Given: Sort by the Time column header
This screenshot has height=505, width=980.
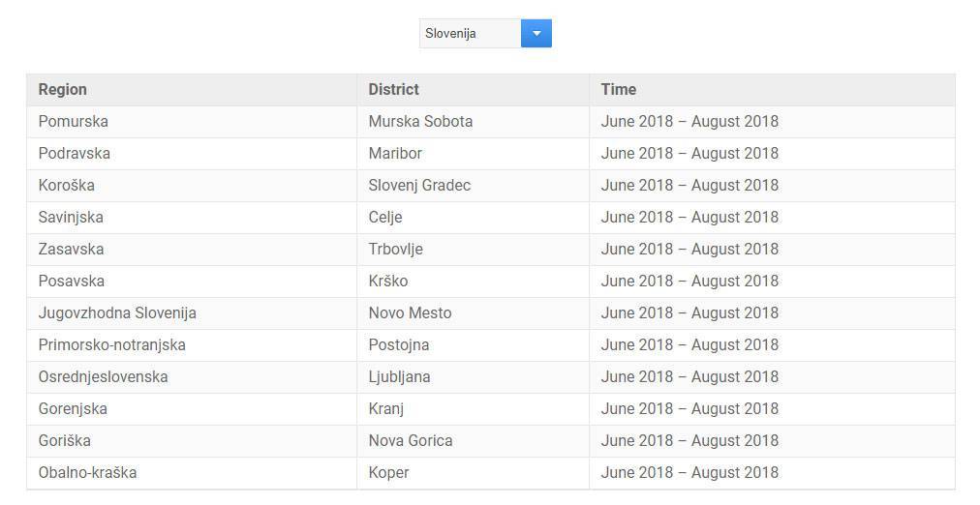Looking at the screenshot, I should click(618, 90).
